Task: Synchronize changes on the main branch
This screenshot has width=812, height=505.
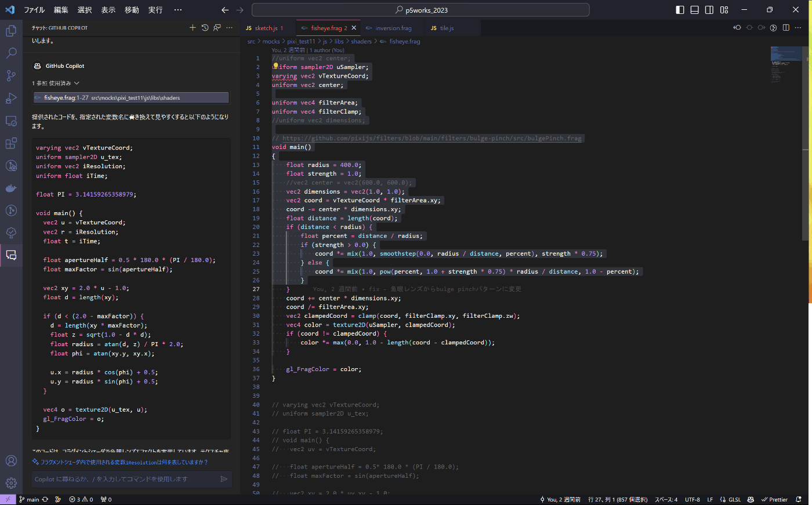Action: click(45, 499)
